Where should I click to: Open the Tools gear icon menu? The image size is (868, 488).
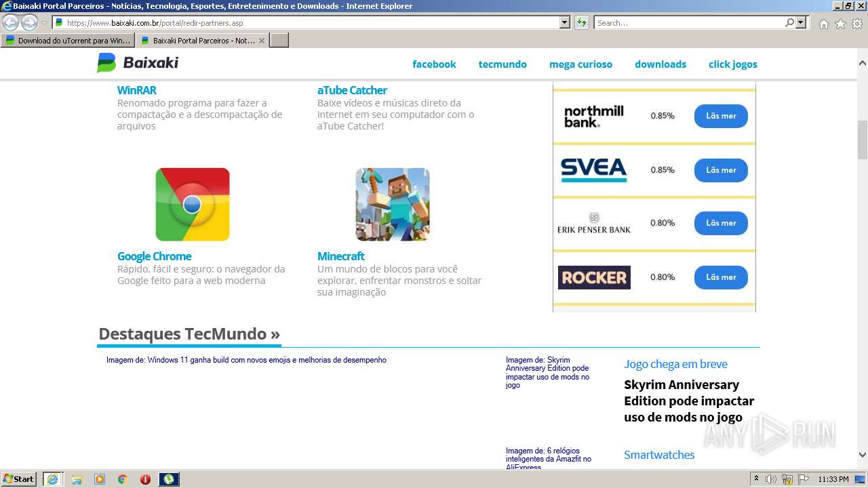857,24
